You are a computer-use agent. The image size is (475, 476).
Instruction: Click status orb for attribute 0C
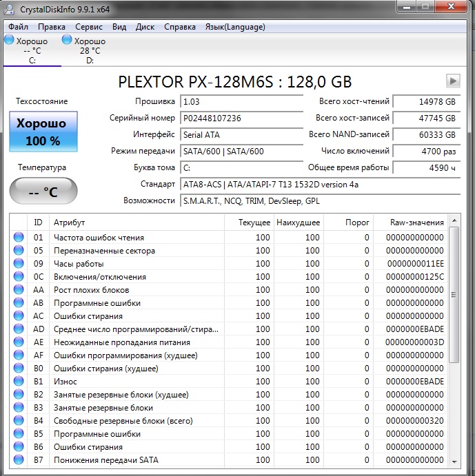(x=19, y=276)
